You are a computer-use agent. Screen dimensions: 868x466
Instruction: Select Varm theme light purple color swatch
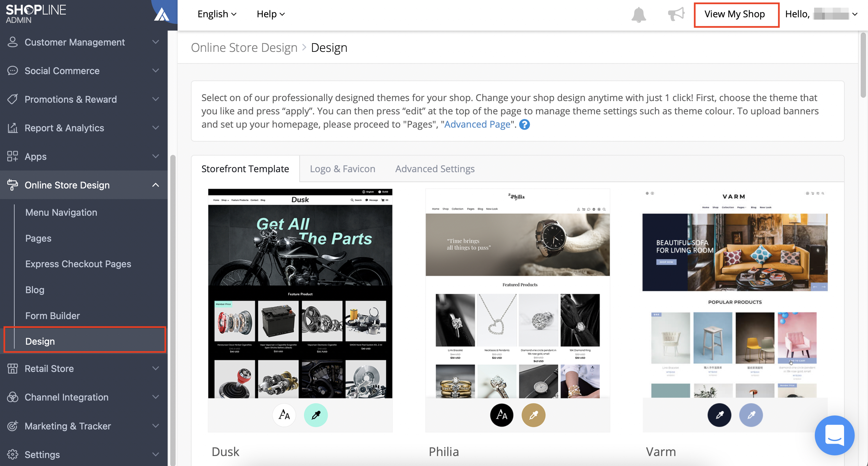(x=751, y=415)
